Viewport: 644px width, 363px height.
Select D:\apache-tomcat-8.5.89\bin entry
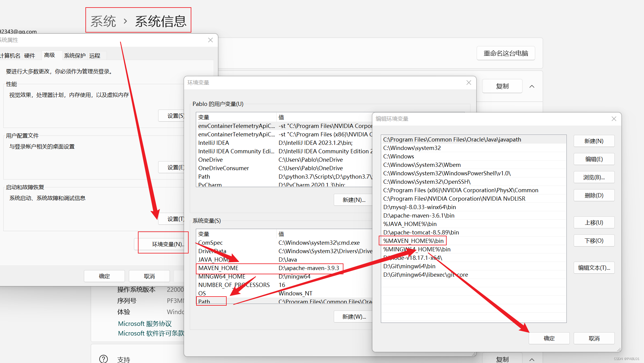(x=473, y=232)
